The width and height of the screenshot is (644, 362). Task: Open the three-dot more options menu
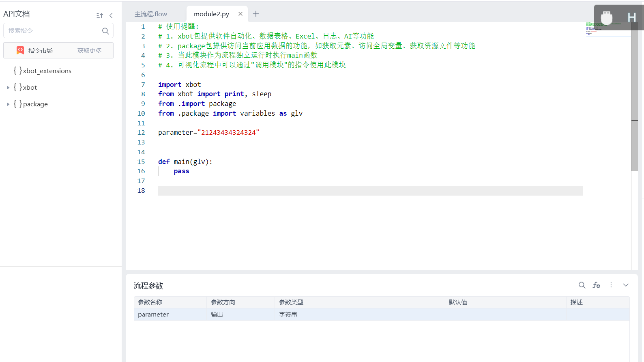pos(611,285)
